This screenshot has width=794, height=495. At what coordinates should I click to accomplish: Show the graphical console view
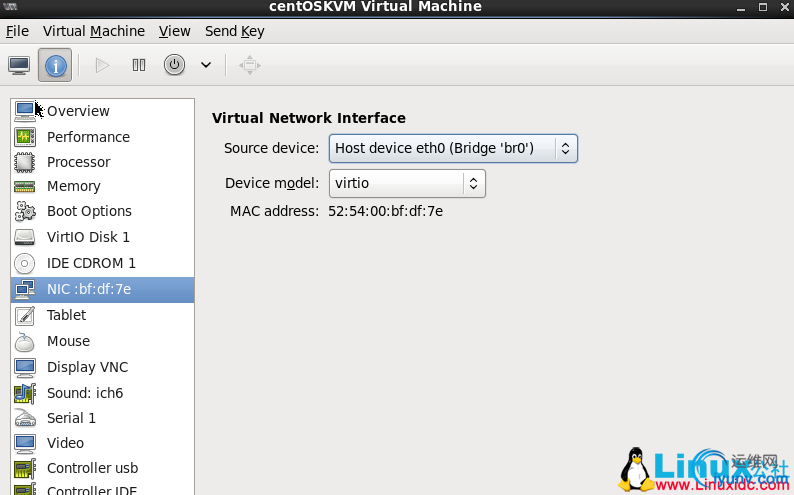point(19,65)
